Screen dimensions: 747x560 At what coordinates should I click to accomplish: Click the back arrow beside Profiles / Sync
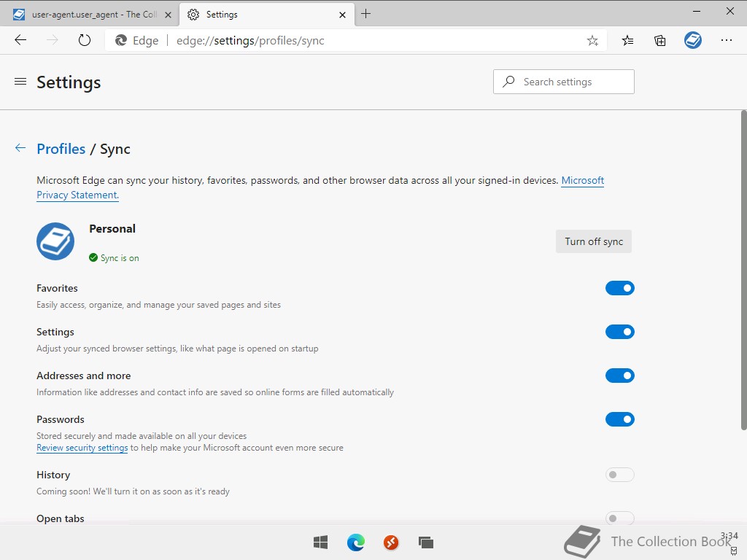20,147
